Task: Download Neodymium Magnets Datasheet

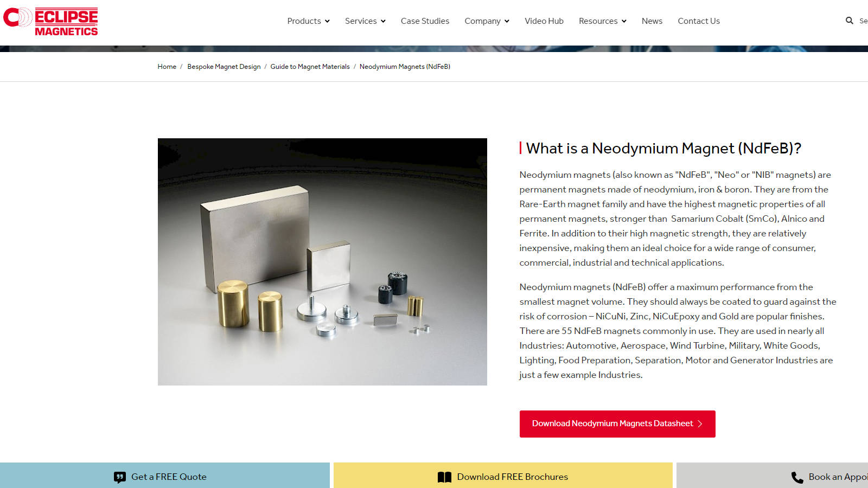Action: click(x=617, y=424)
